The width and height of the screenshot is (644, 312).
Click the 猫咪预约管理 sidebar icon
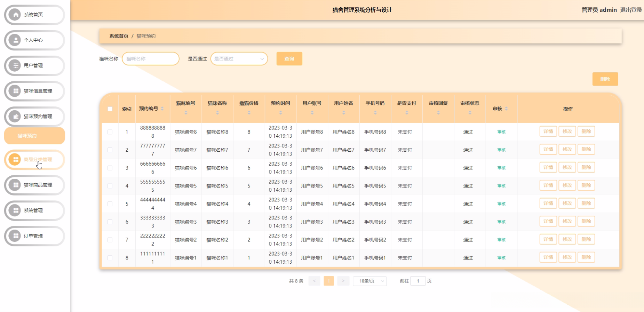(x=15, y=116)
